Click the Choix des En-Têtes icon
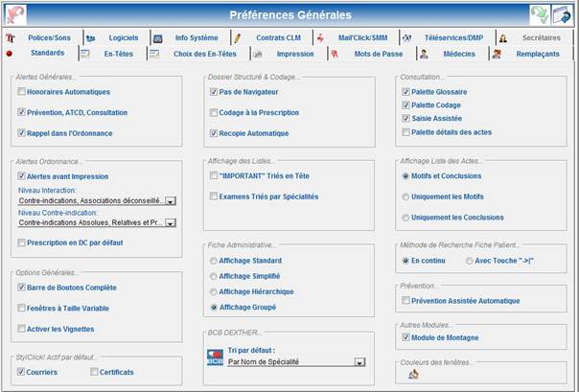This screenshot has height=392, width=579. click(154, 55)
